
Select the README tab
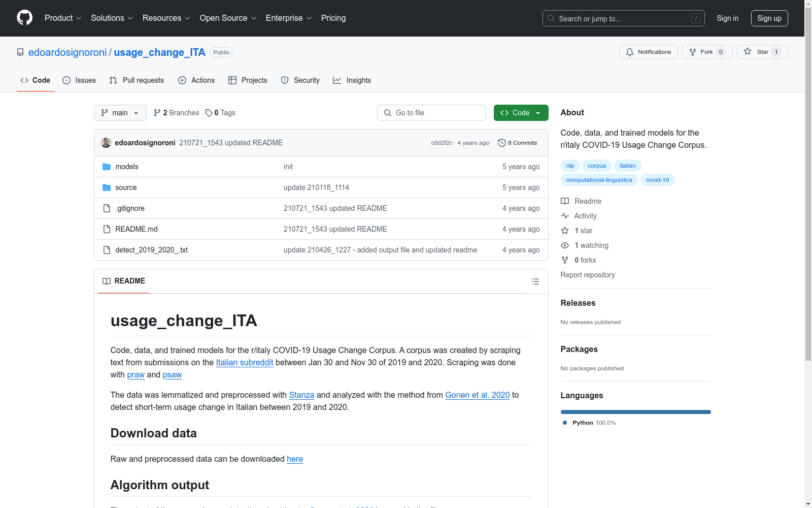(124, 281)
